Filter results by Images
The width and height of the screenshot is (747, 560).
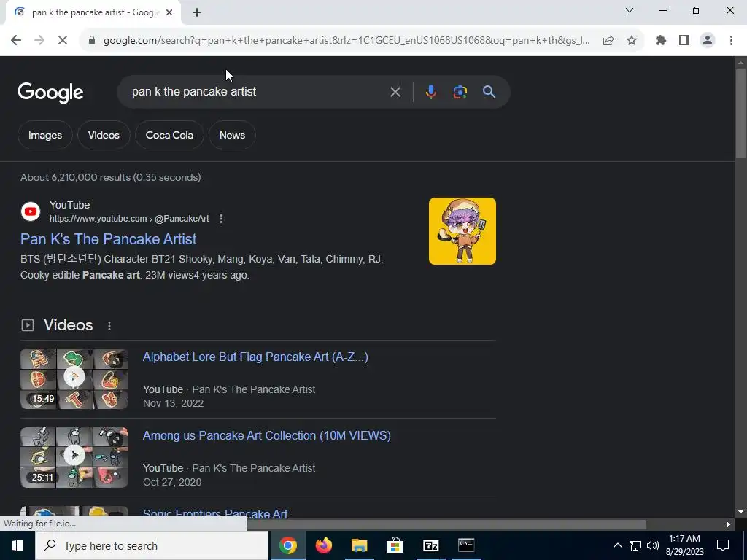45,135
